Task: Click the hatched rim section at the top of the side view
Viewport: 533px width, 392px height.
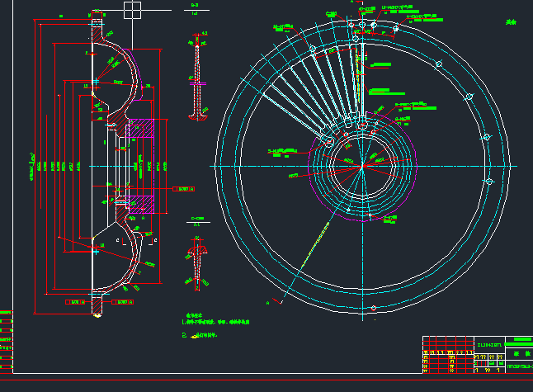Action: coord(97,31)
